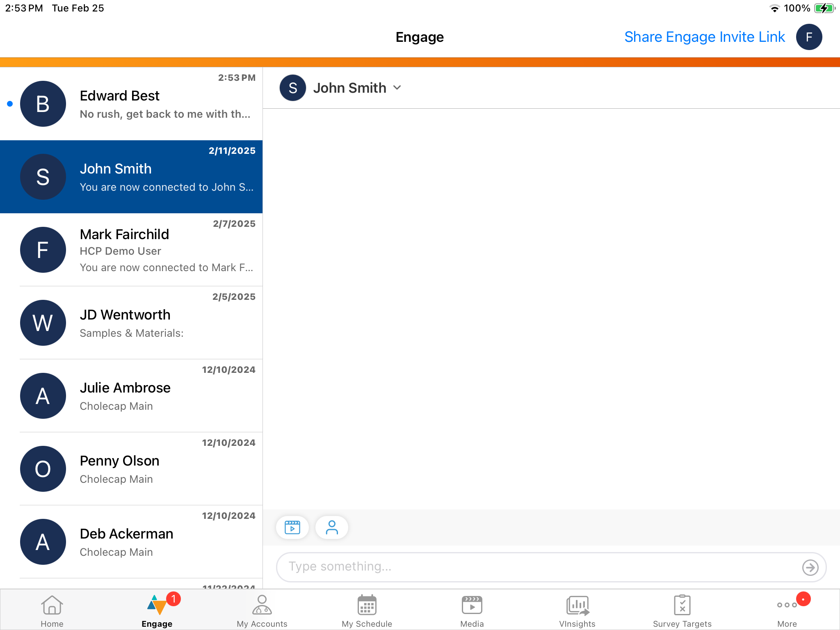The height and width of the screenshot is (630, 840).
Task: Type in the 'Type something...' message field
Action: [541, 567]
